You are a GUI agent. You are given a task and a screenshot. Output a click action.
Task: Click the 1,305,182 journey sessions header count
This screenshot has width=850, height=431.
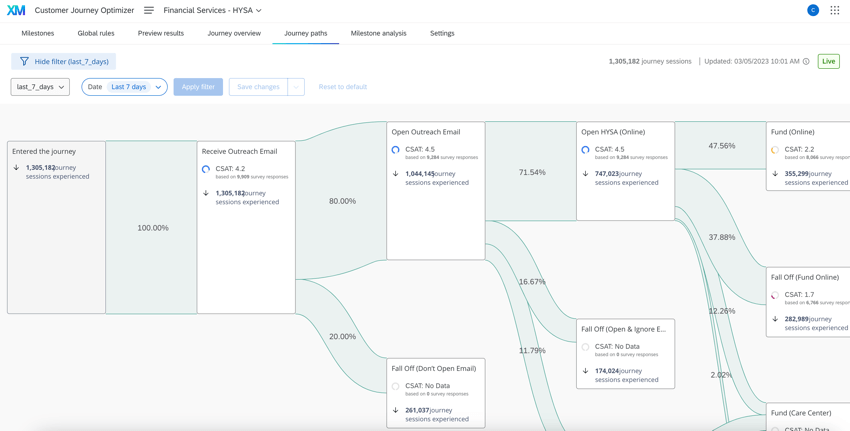[650, 61]
